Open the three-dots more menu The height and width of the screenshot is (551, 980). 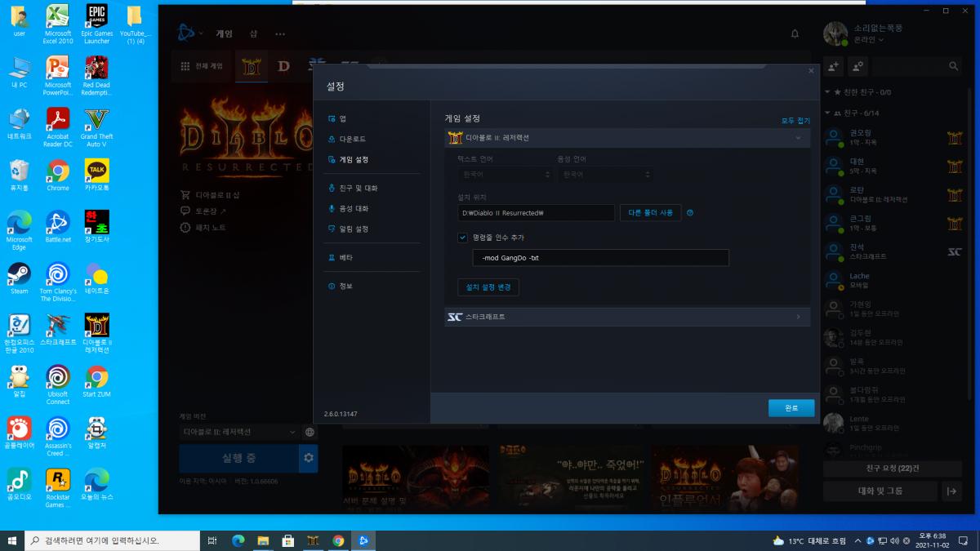click(x=280, y=33)
